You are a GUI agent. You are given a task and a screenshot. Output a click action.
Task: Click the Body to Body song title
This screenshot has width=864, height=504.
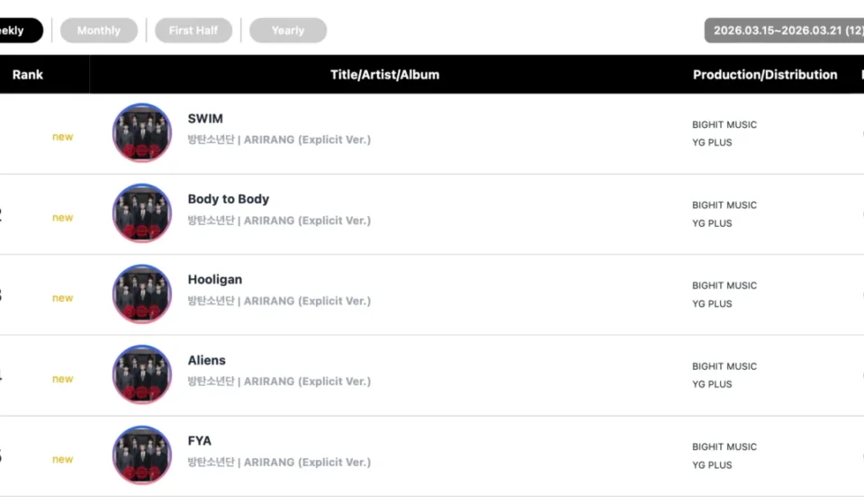tap(228, 200)
